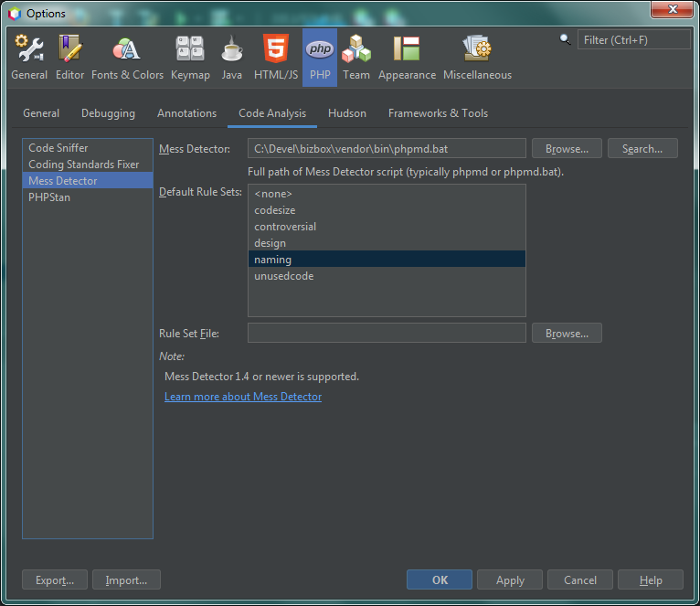Select the <none> rule set
700x606 pixels.
pyautogui.click(x=387, y=194)
